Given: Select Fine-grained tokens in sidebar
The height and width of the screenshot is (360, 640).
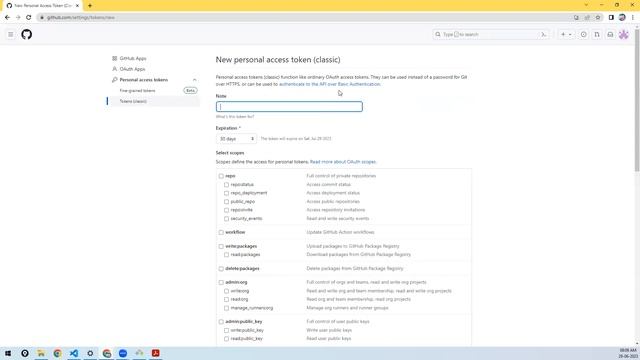Looking at the screenshot, I should pos(138,91).
